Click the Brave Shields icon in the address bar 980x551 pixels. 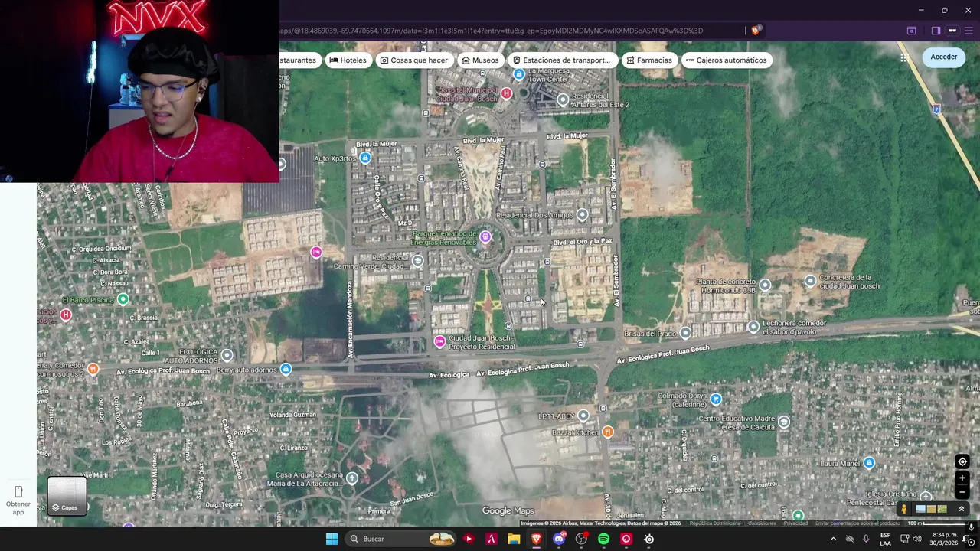[x=756, y=31]
